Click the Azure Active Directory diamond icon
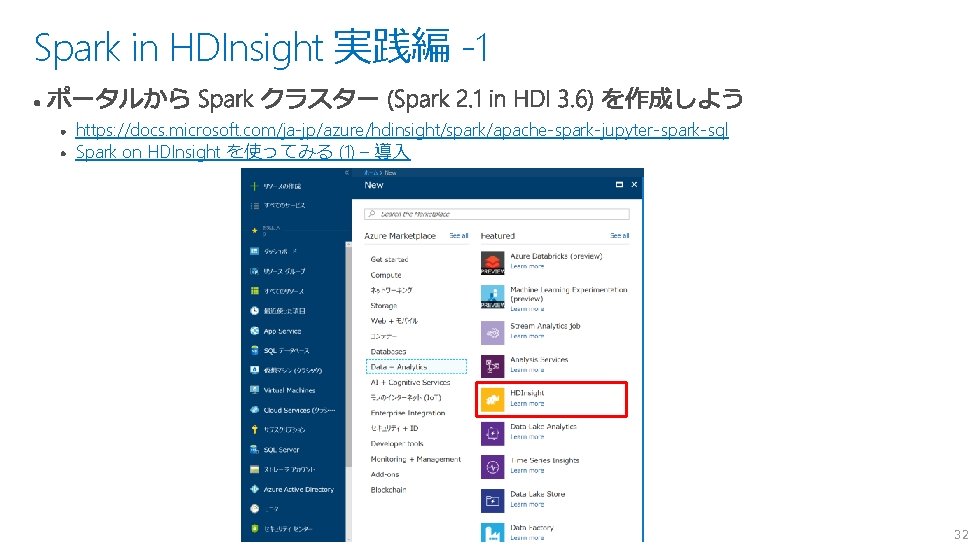Screen dimensions: 979x551 254,489
